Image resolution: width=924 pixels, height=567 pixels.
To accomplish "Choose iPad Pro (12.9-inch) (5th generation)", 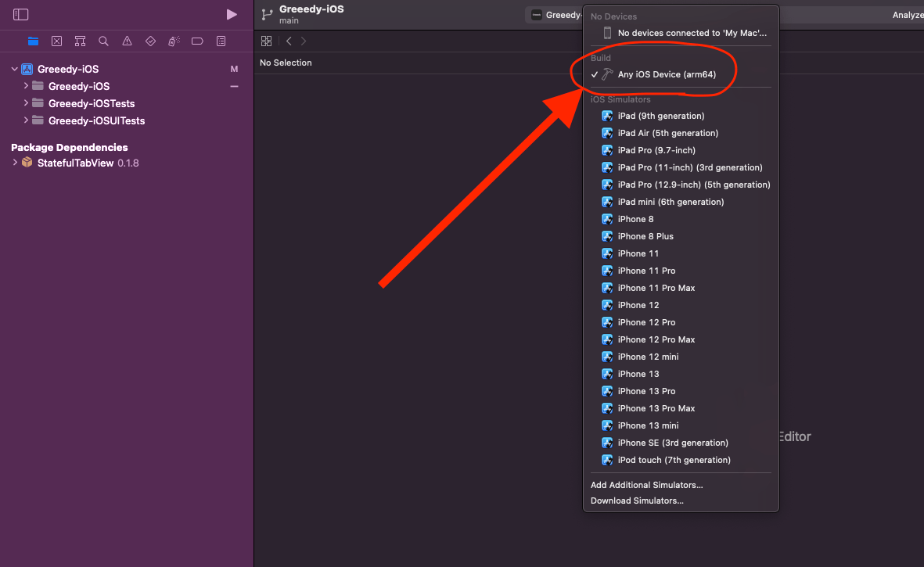I will click(681, 185).
